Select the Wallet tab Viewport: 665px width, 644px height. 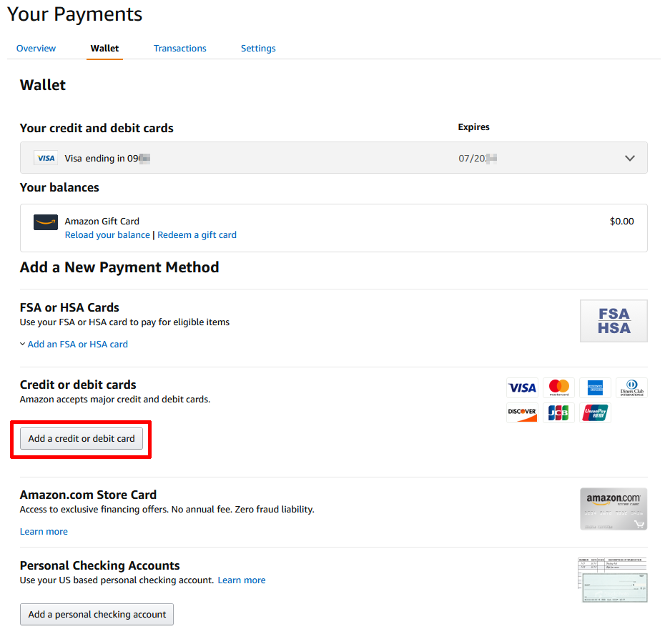click(x=104, y=49)
